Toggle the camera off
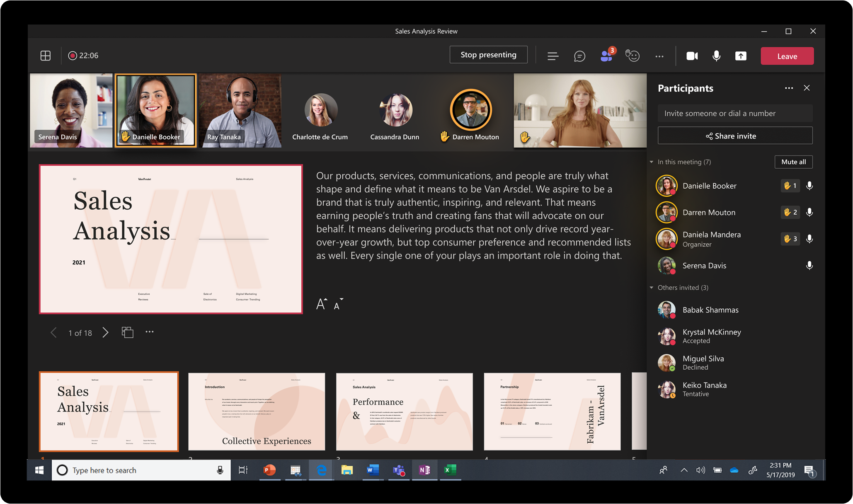The height and width of the screenshot is (504, 853). (x=692, y=55)
